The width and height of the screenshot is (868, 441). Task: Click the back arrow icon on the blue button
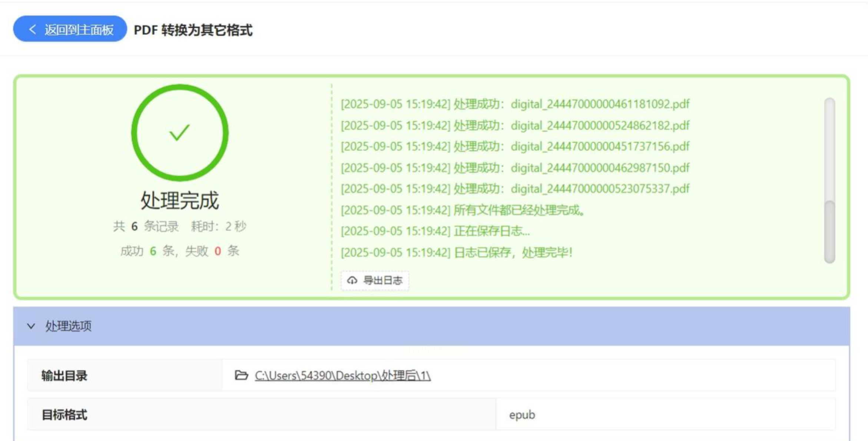coord(32,29)
